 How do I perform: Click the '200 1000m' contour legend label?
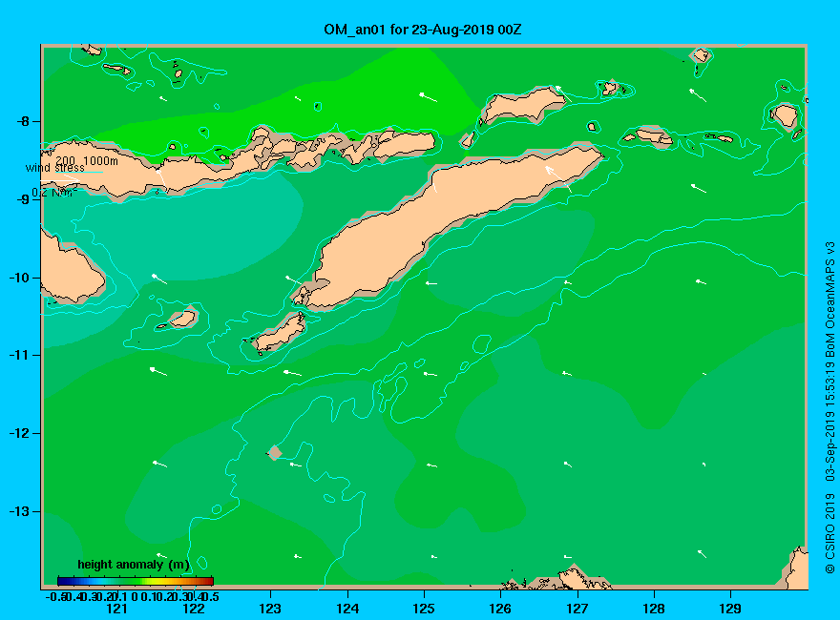click(x=87, y=160)
